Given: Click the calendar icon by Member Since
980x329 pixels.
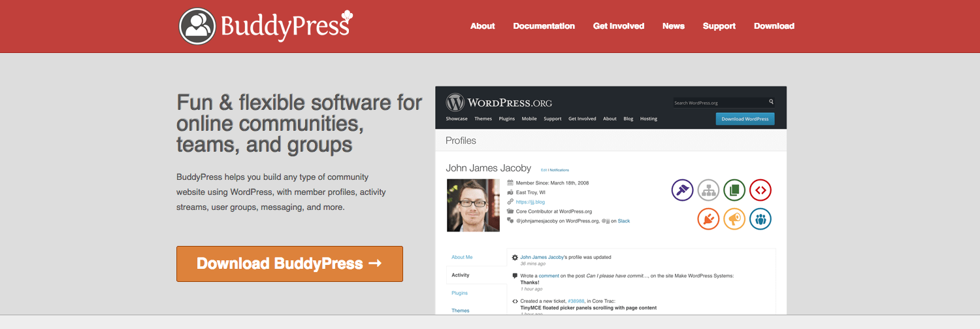Looking at the screenshot, I should pos(510,183).
